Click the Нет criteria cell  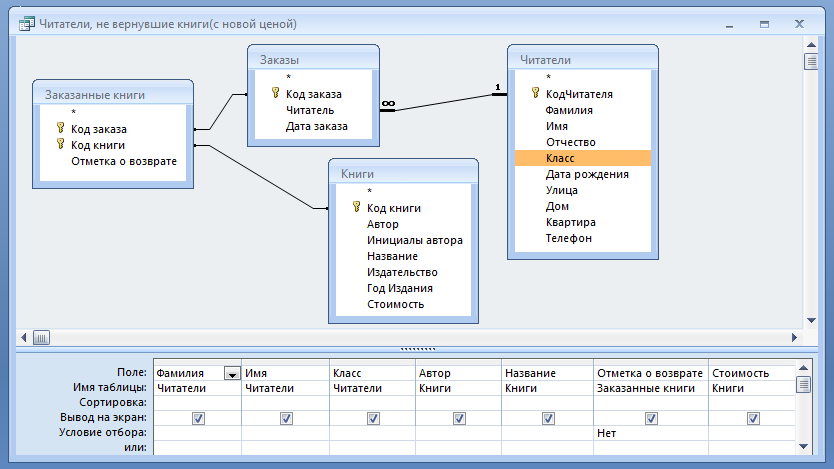[x=650, y=433]
